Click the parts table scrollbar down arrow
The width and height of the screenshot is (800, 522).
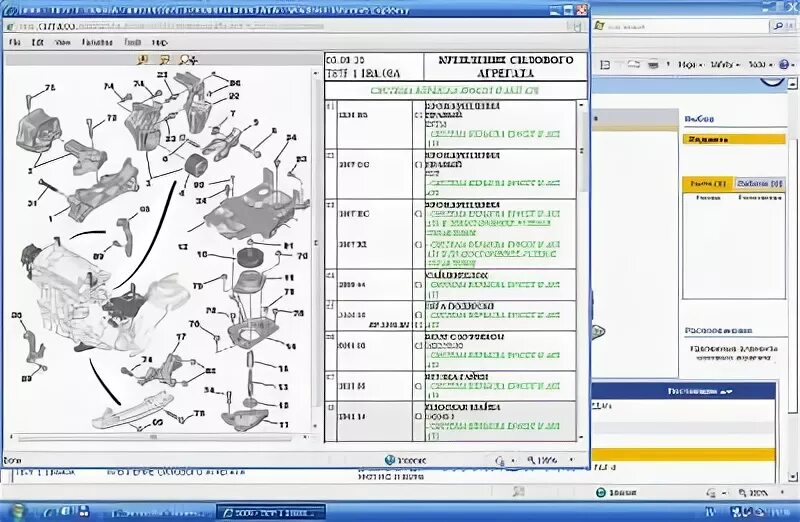[x=581, y=437]
